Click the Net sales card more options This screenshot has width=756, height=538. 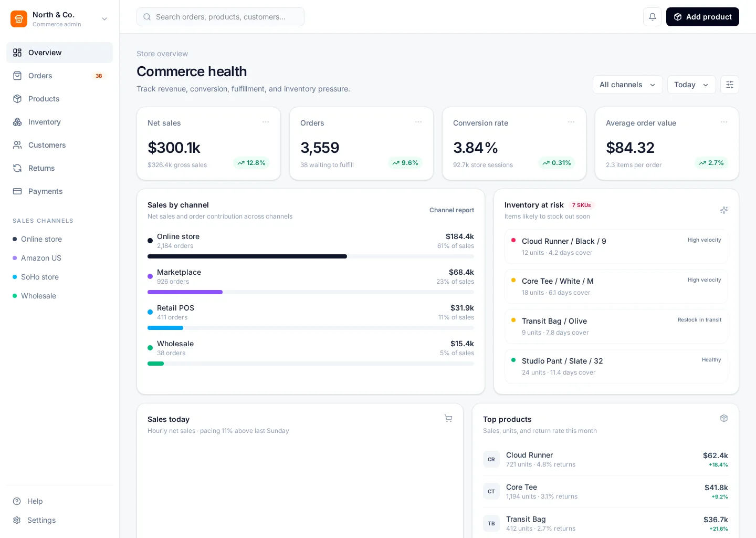[x=266, y=122]
